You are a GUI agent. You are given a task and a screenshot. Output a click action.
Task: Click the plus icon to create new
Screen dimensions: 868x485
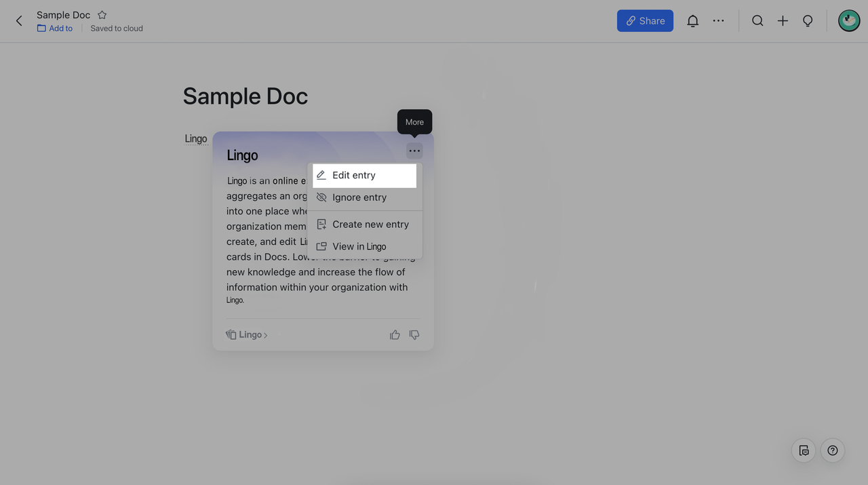783,21
